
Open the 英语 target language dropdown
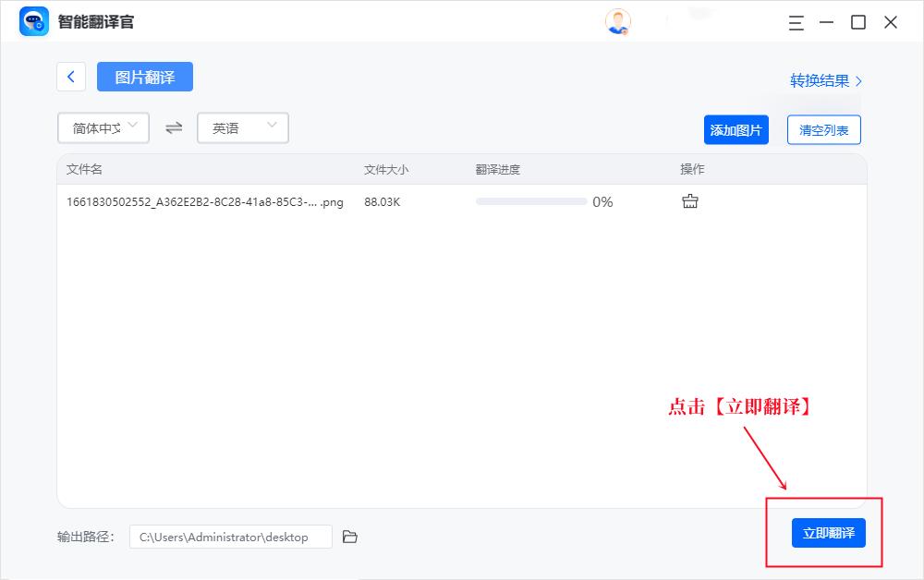pyautogui.click(x=242, y=127)
